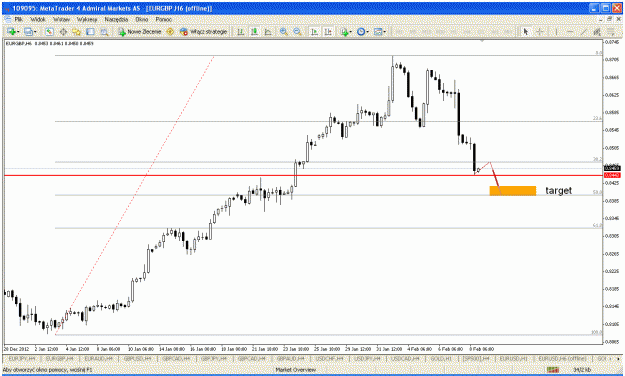Select the Cursor arrow tool
The width and height of the screenshot is (625, 376).
(526, 31)
